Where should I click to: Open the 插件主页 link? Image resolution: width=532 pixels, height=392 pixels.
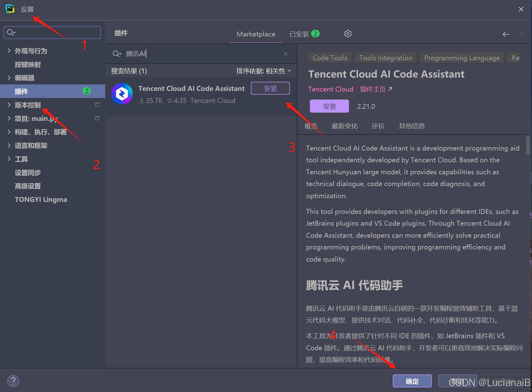(x=376, y=89)
